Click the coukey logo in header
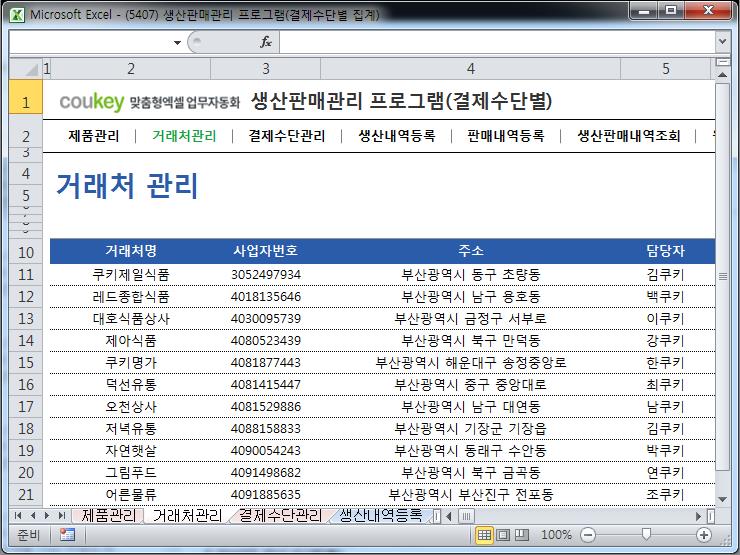 tap(92, 101)
